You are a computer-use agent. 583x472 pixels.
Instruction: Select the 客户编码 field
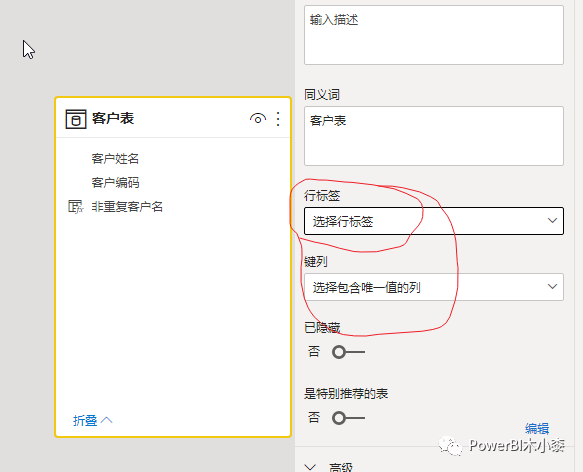[x=115, y=183]
